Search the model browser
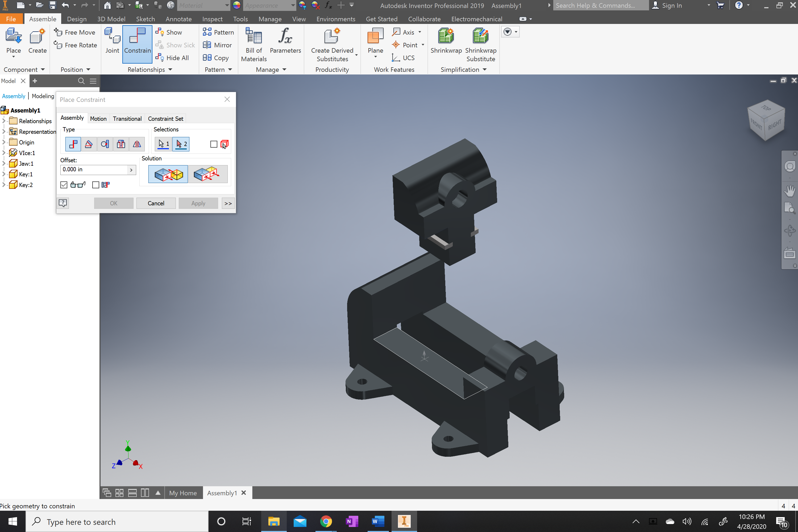Image resolution: width=798 pixels, height=532 pixels. pyautogui.click(x=81, y=81)
